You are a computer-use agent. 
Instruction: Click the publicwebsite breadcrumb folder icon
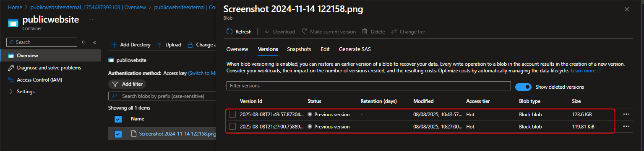point(111,60)
